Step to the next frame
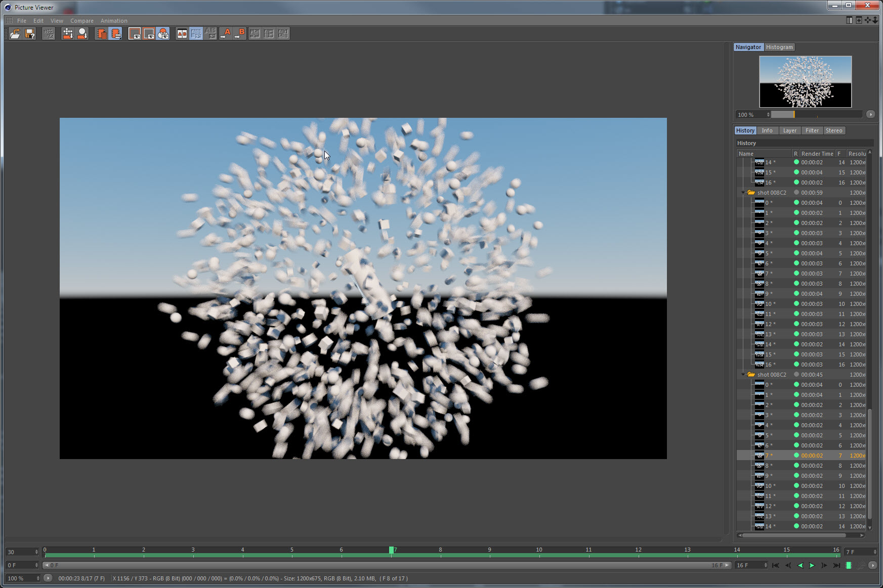Screen dimensions: 883x588 click(x=824, y=565)
